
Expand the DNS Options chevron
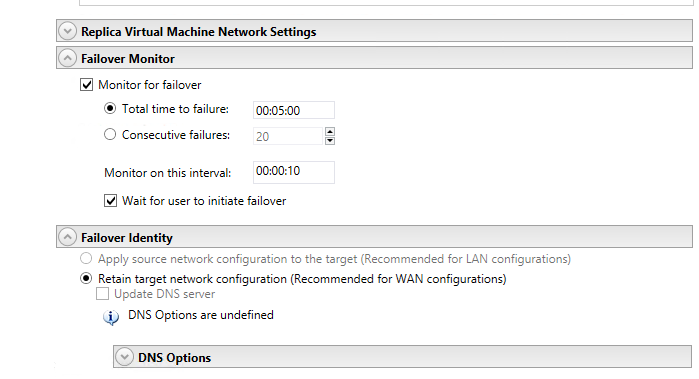[x=124, y=357]
